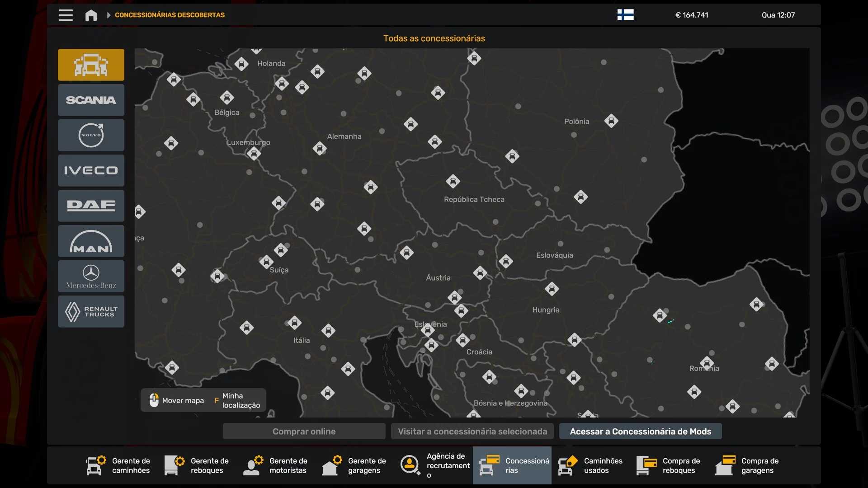868x488 pixels.
Task: Filter dealers by MAN brand
Action: (91, 241)
